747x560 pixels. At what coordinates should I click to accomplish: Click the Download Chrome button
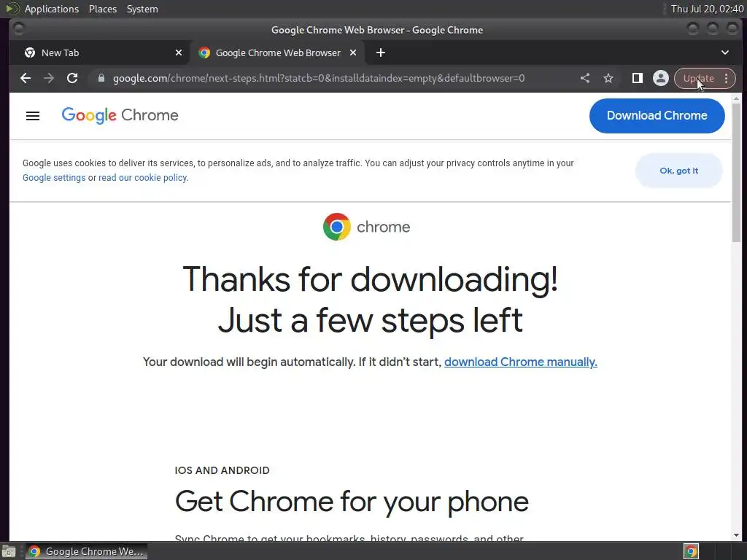point(657,116)
